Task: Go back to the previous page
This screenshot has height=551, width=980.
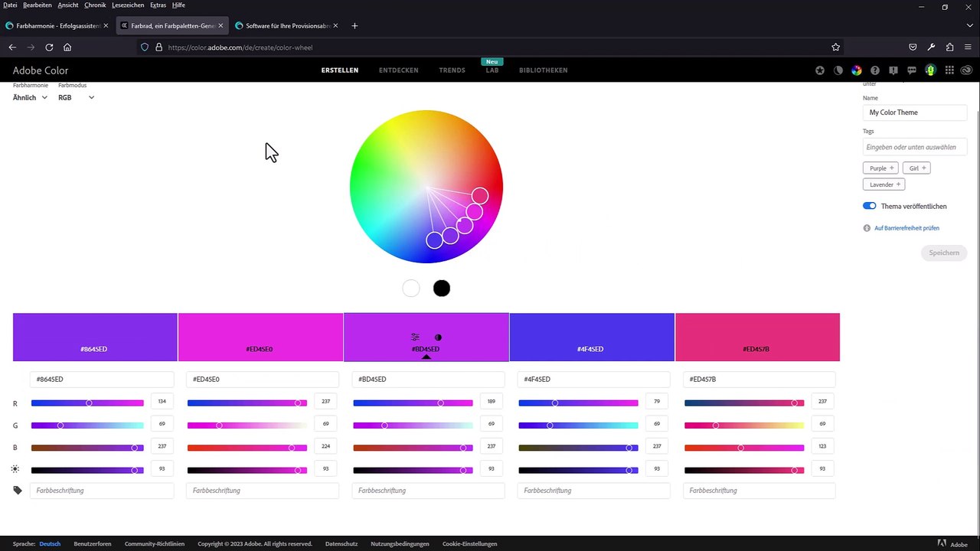Action: (x=12, y=47)
